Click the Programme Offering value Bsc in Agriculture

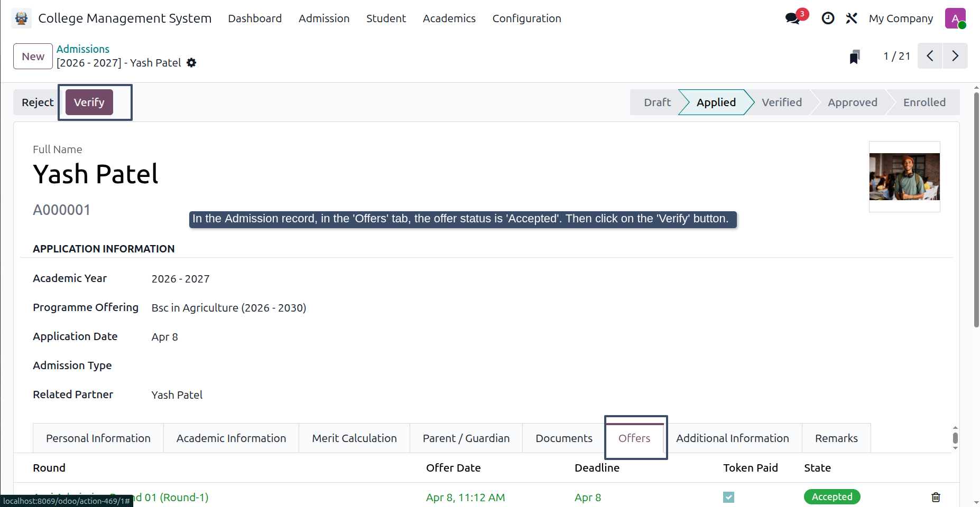pos(229,308)
